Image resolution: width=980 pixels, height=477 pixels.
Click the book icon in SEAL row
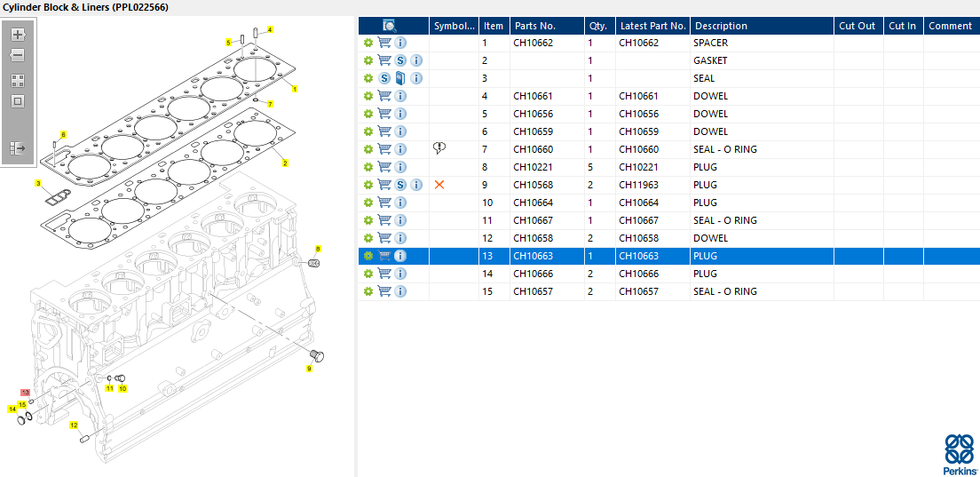[400, 78]
